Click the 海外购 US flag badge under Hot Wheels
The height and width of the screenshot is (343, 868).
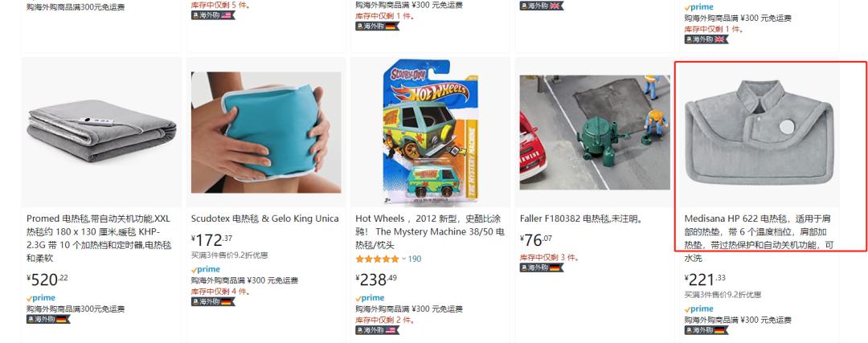click(x=377, y=330)
